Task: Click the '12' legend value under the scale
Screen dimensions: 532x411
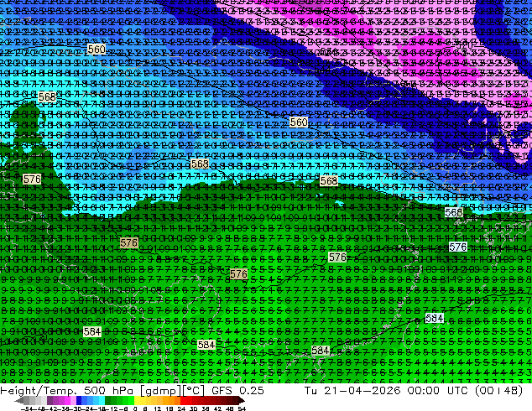Action: [158, 409]
